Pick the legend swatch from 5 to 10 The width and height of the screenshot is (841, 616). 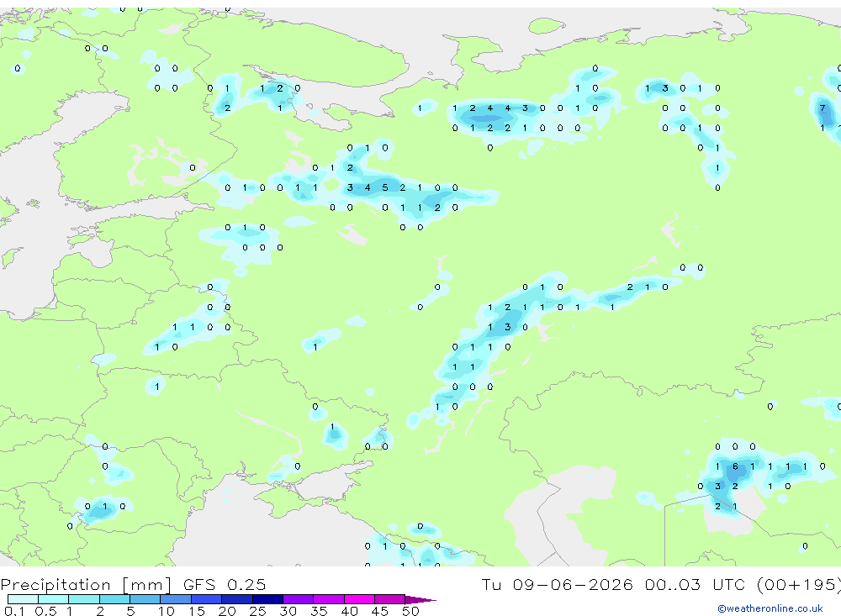tap(145, 599)
